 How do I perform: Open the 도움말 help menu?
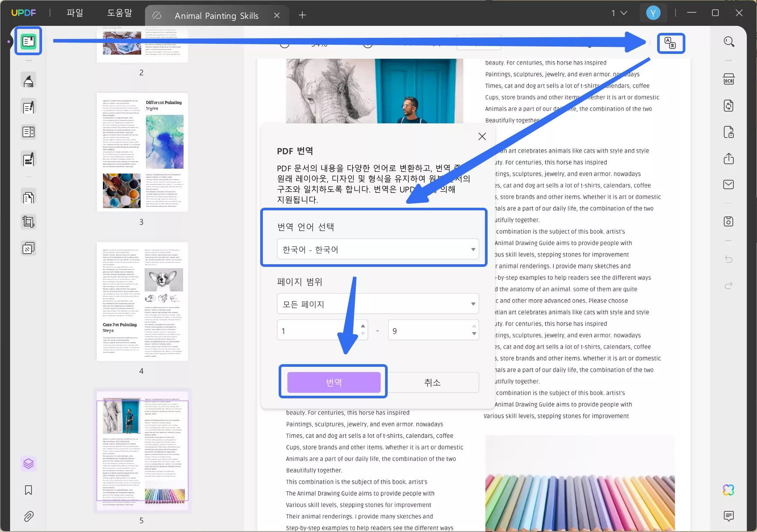120,13
